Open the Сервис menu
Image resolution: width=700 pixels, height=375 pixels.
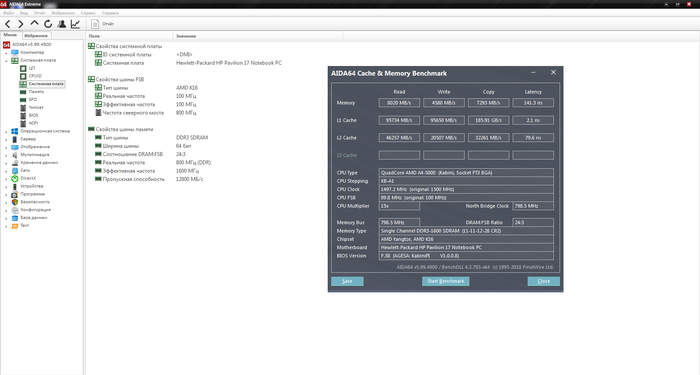click(x=88, y=13)
